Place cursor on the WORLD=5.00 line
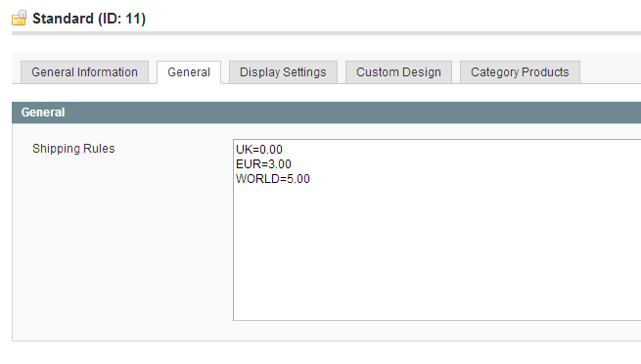 pos(273,179)
